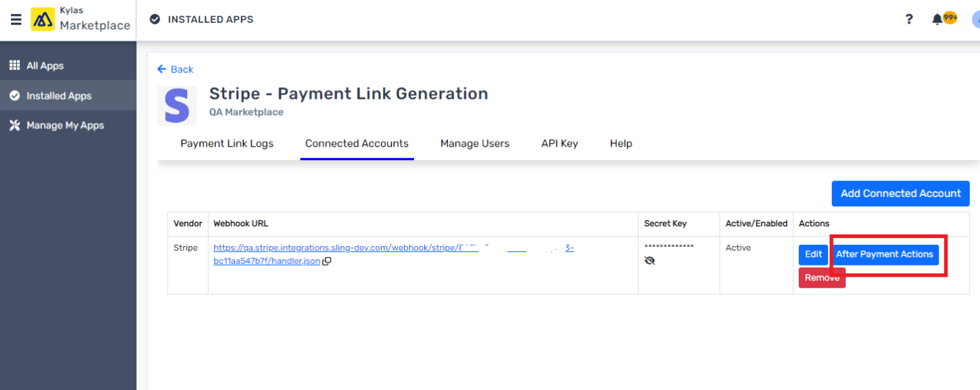Click the Manage My Apps tools icon
This screenshot has height=390, width=980.
[x=14, y=125]
